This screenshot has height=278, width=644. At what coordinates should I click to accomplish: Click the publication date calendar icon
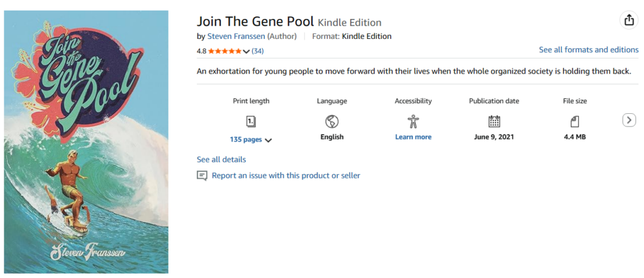[494, 121]
